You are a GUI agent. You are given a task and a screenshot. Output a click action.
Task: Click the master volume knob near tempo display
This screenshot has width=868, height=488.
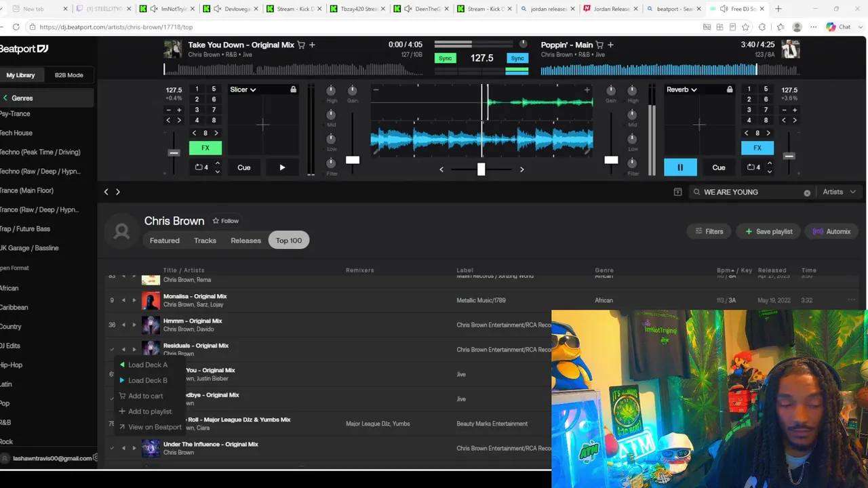523,44
